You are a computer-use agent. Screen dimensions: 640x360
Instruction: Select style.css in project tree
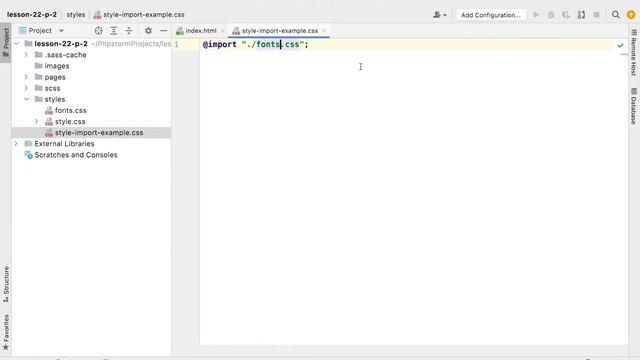click(91, 122)
